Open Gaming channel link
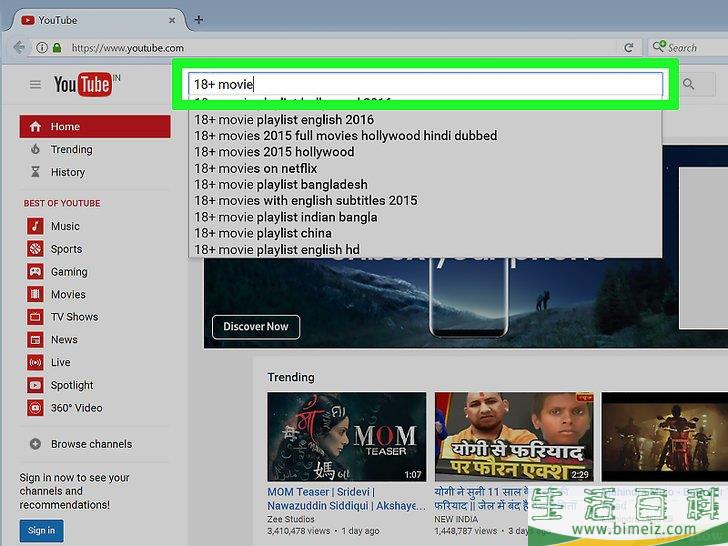Image resolution: width=728 pixels, height=546 pixels. 69,272
